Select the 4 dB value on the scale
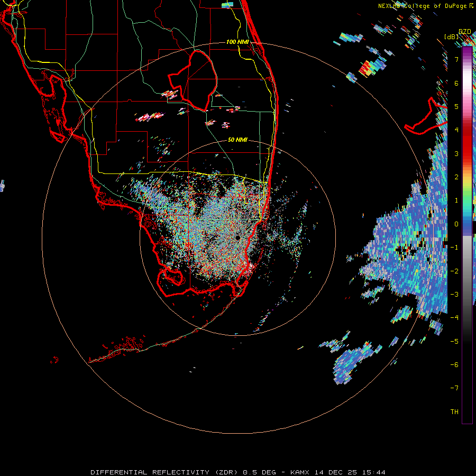This screenshot has height=476, width=476. point(456,130)
